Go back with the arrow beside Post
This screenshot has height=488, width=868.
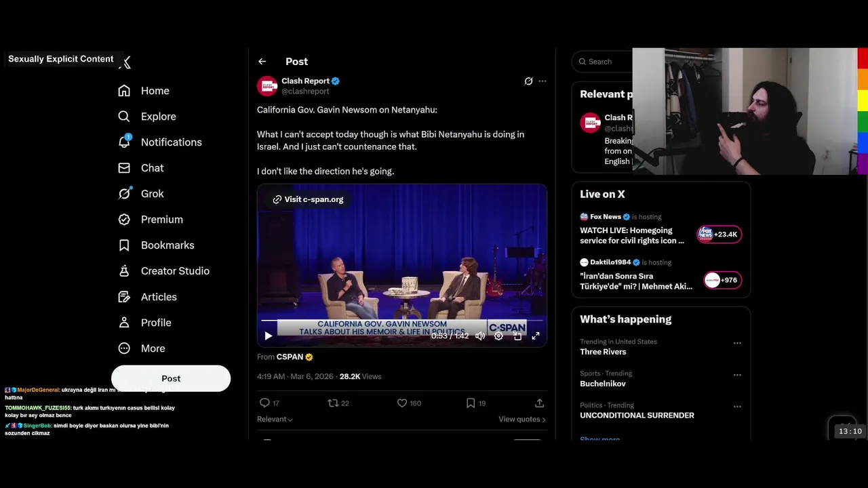[262, 62]
